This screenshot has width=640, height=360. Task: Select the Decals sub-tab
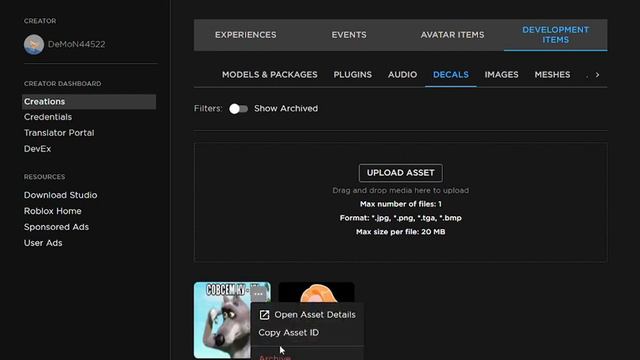click(451, 75)
